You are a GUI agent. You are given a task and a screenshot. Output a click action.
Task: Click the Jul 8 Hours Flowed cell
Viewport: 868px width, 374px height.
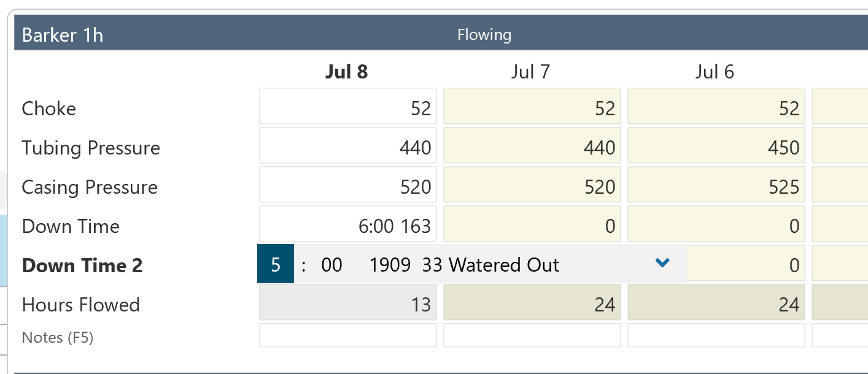(x=348, y=305)
